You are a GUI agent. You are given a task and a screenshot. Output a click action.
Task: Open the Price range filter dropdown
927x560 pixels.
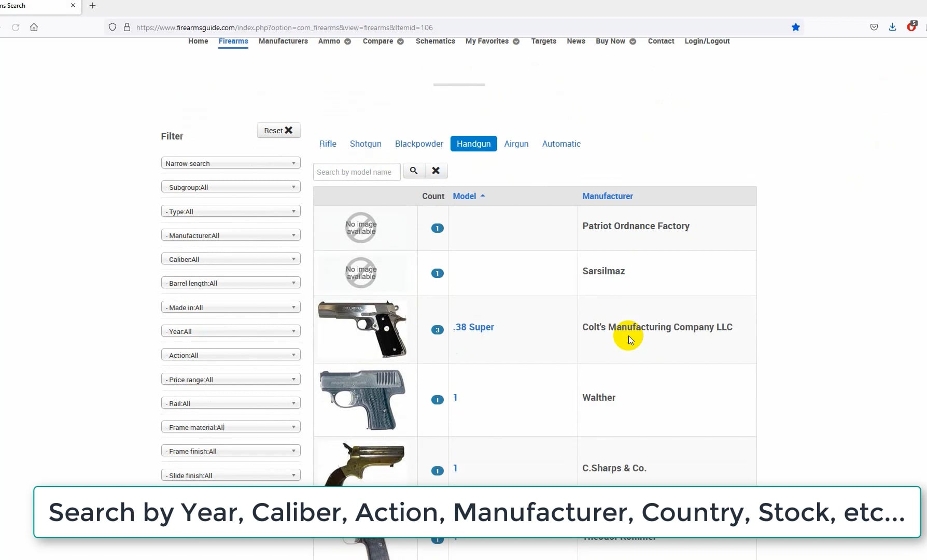click(231, 380)
